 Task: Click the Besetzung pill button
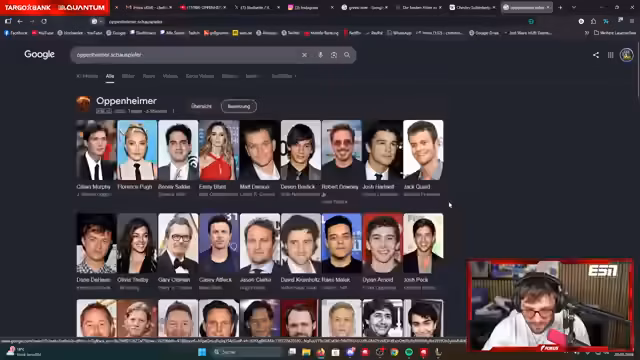click(239, 106)
